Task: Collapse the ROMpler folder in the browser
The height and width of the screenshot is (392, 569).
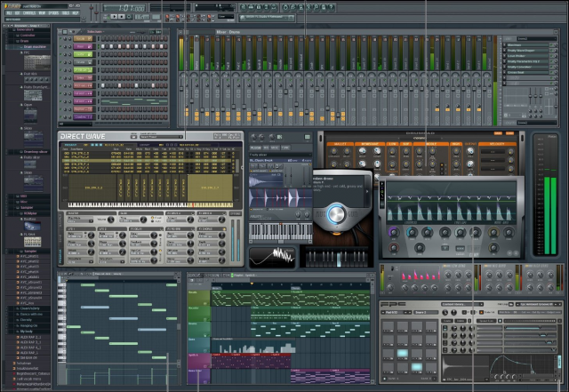Action: click(29, 213)
